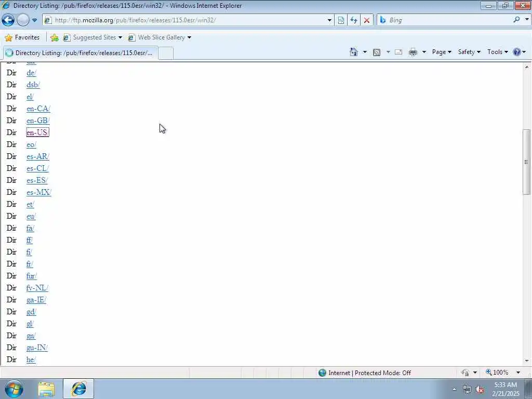Expand the Print options dropdown arrow

point(424,52)
